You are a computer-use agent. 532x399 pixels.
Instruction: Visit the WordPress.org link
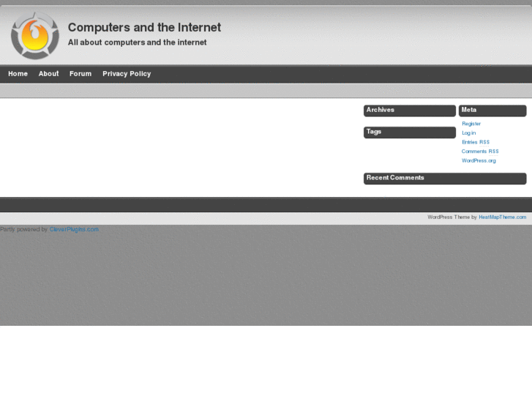pos(479,160)
